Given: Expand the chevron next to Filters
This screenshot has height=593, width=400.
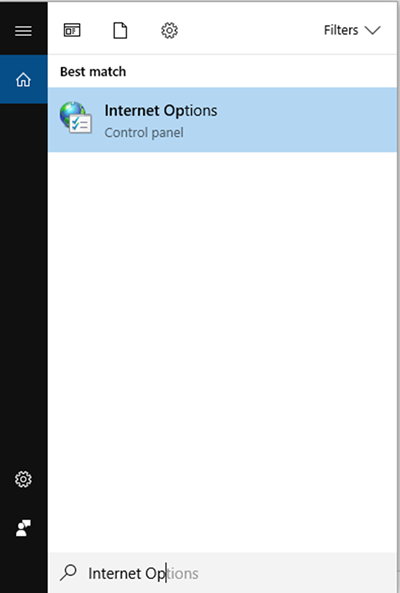Looking at the screenshot, I should pyautogui.click(x=373, y=31).
